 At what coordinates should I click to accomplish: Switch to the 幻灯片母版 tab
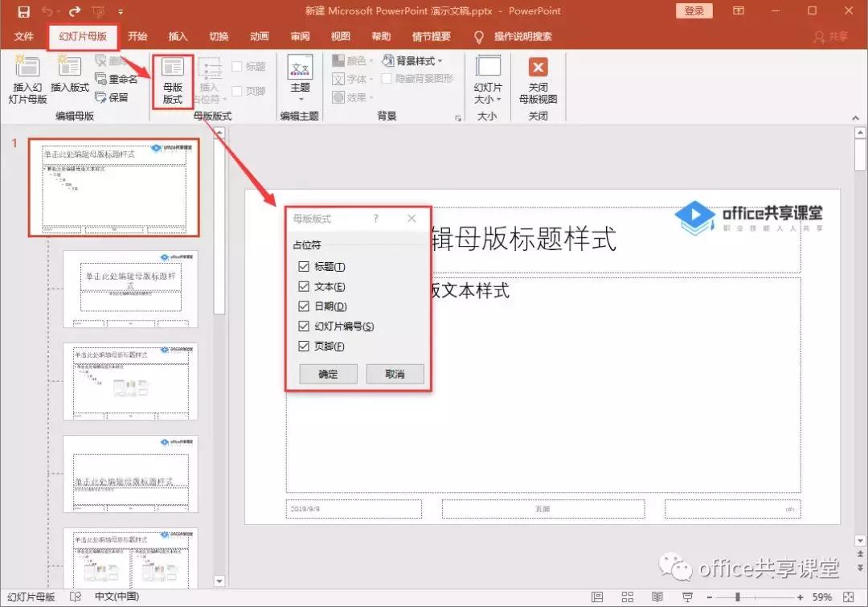coord(83,36)
